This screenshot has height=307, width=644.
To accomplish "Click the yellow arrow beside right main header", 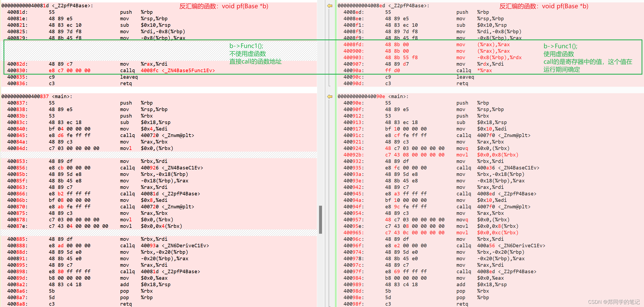I will click(x=330, y=96).
